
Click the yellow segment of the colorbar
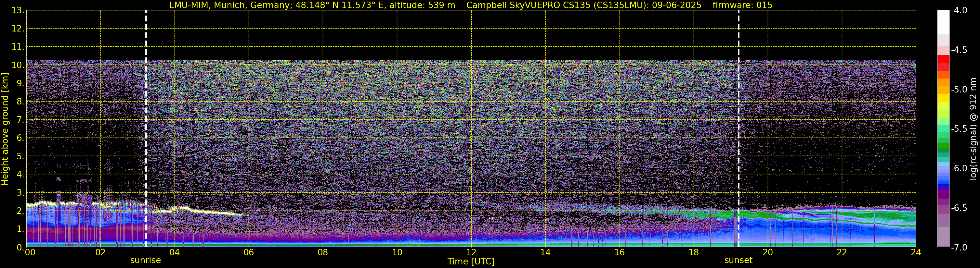click(944, 98)
